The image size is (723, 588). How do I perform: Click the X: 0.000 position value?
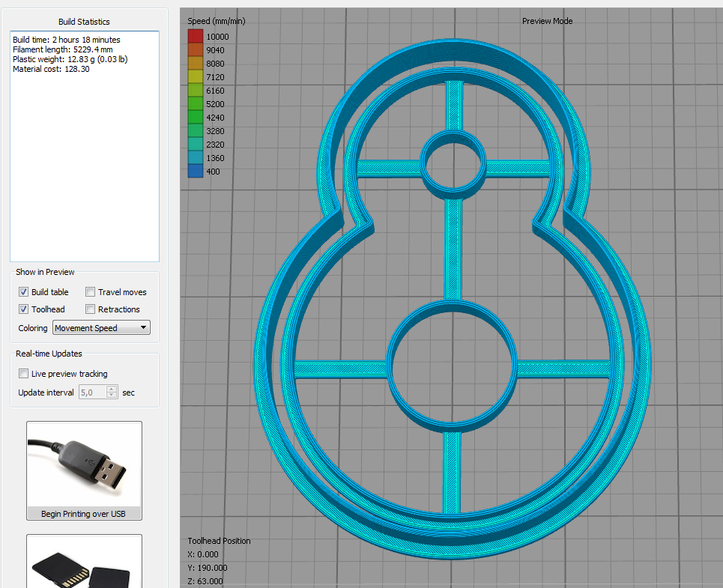point(203,554)
